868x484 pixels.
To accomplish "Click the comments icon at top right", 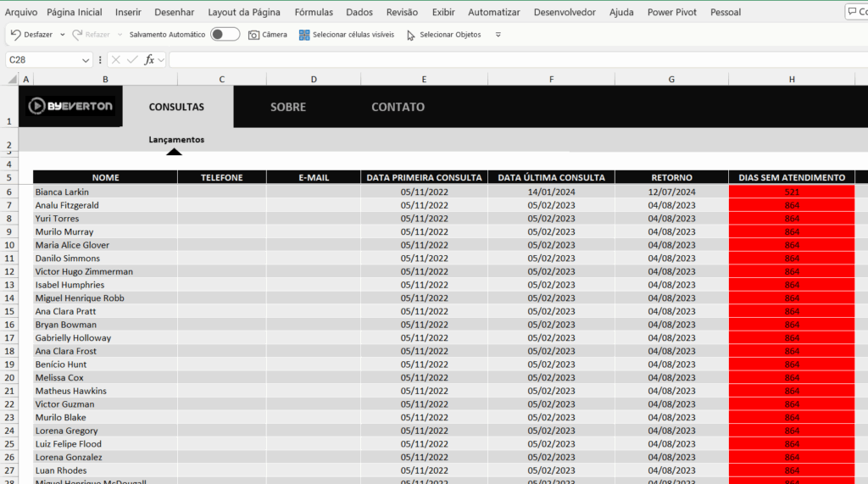I will point(854,12).
